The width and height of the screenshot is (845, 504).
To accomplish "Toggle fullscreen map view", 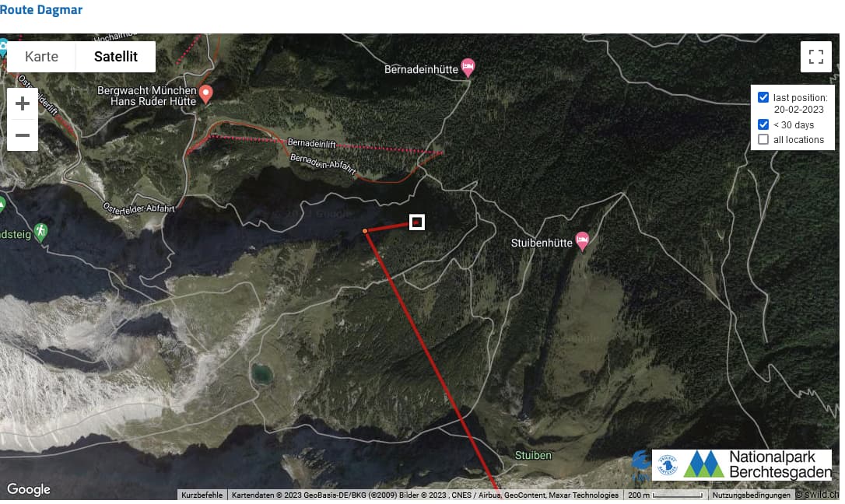I will 816,57.
